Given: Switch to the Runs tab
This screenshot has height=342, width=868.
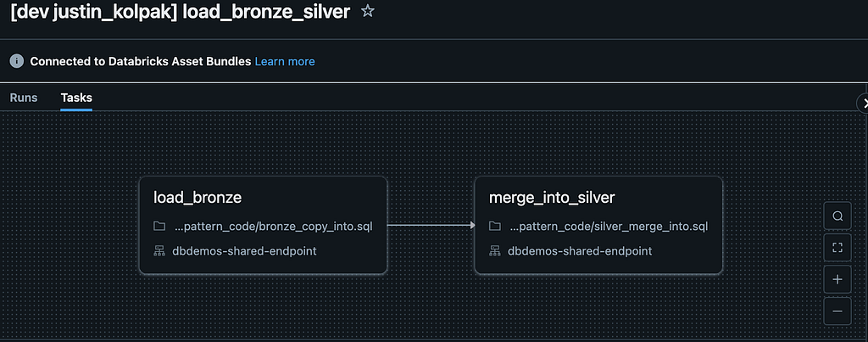Looking at the screenshot, I should click(x=24, y=98).
